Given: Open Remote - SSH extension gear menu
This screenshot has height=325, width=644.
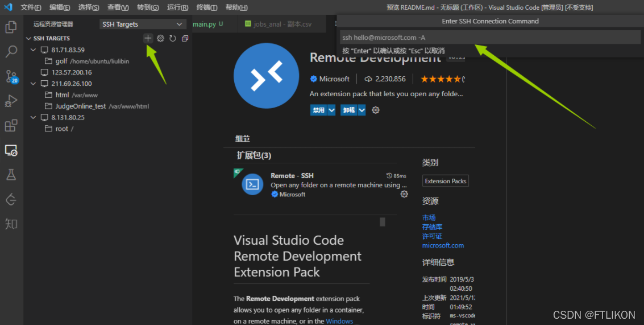Looking at the screenshot, I should click(404, 194).
